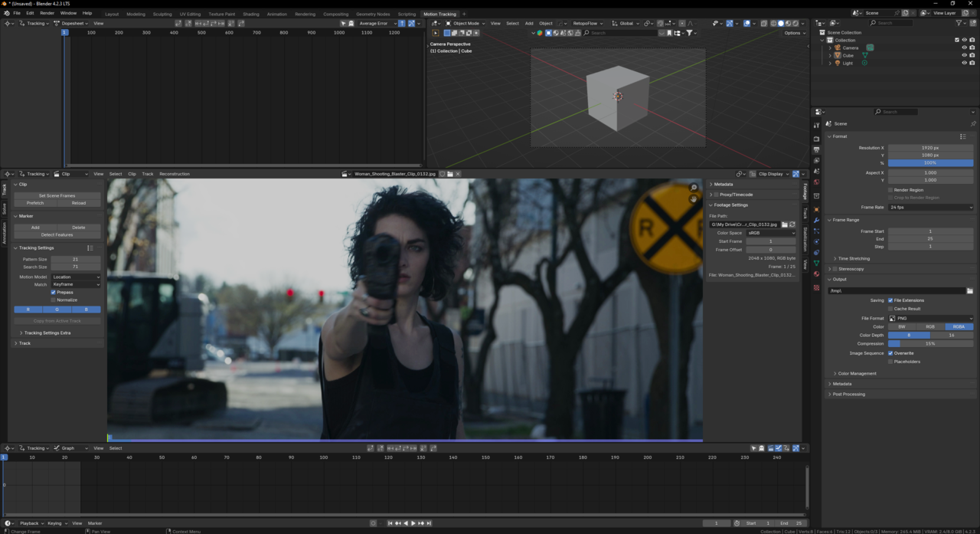Switch to the Compositing workspace tab
980x534 pixels.
pos(335,14)
